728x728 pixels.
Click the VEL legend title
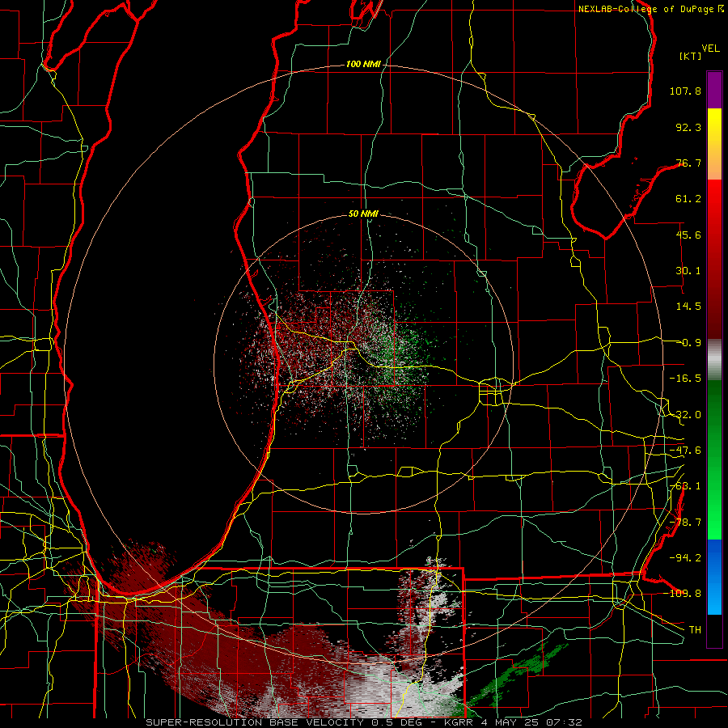[x=710, y=49]
